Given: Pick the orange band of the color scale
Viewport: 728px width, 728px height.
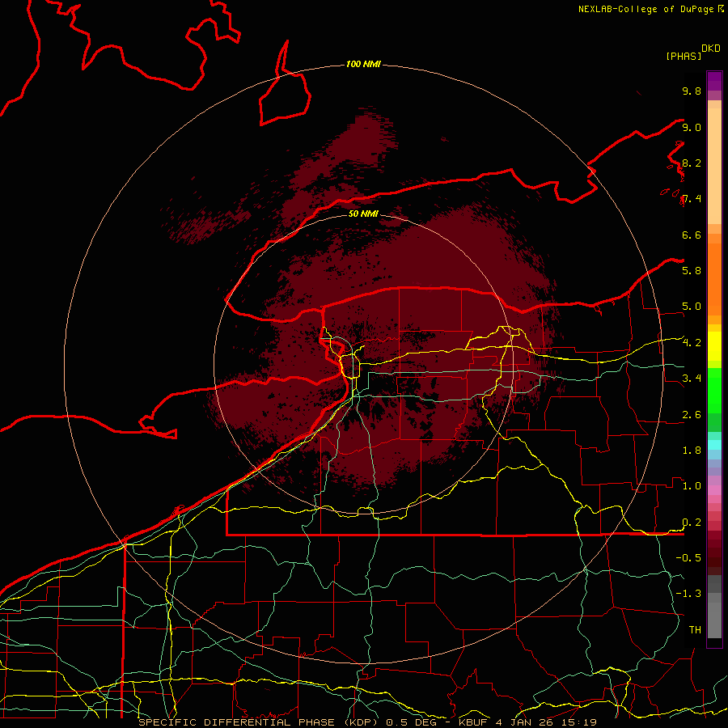Looking at the screenshot, I should point(714,278).
